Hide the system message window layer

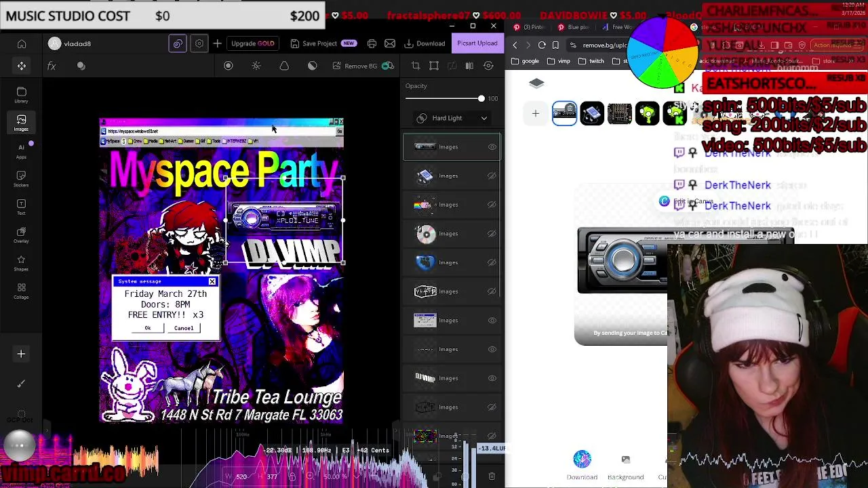(492, 321)
